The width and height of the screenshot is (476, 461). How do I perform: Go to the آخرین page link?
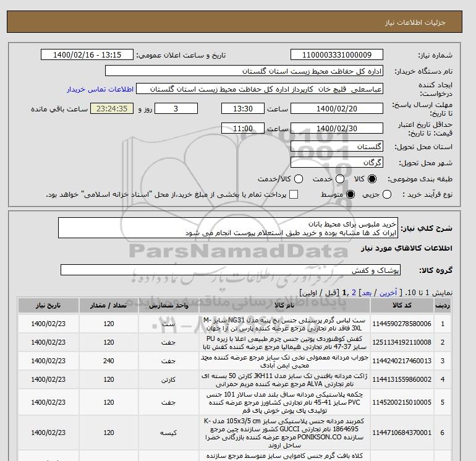pyautogui.click(x=388, y=293)
